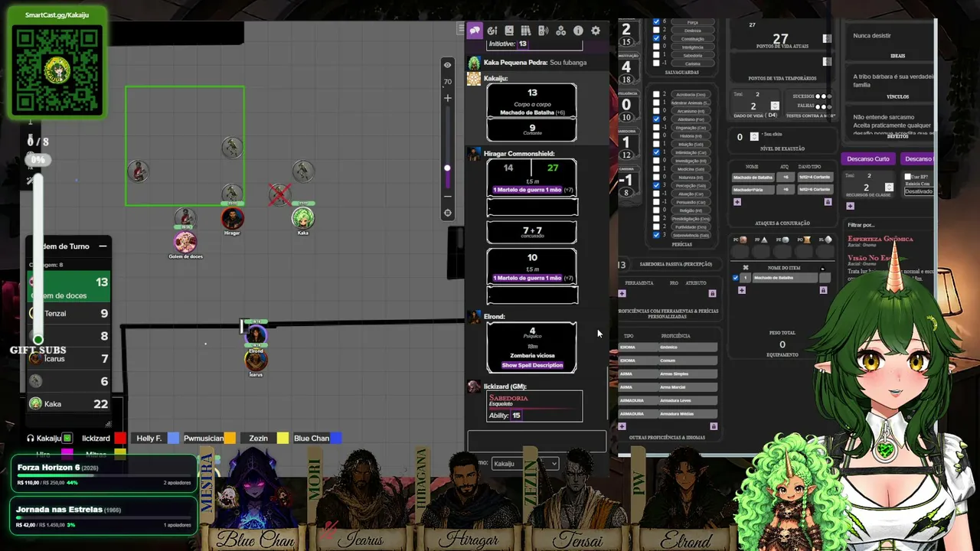Add other proficiency with plus icon
This screenshot has height=551, width=980.
(622, 426)
